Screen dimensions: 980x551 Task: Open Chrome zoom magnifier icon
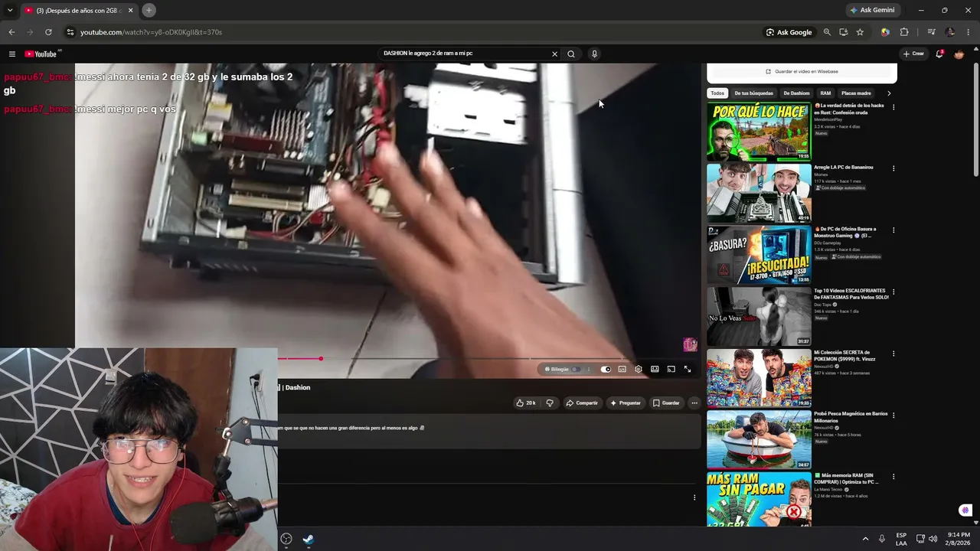[827, 32]
